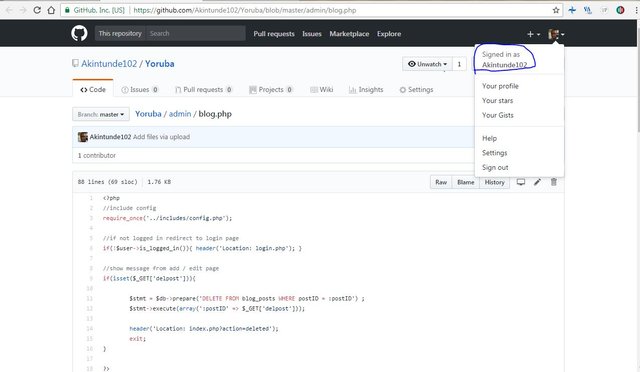
Task: Delete this file using trash icon
Action: [x=553, y=182]
